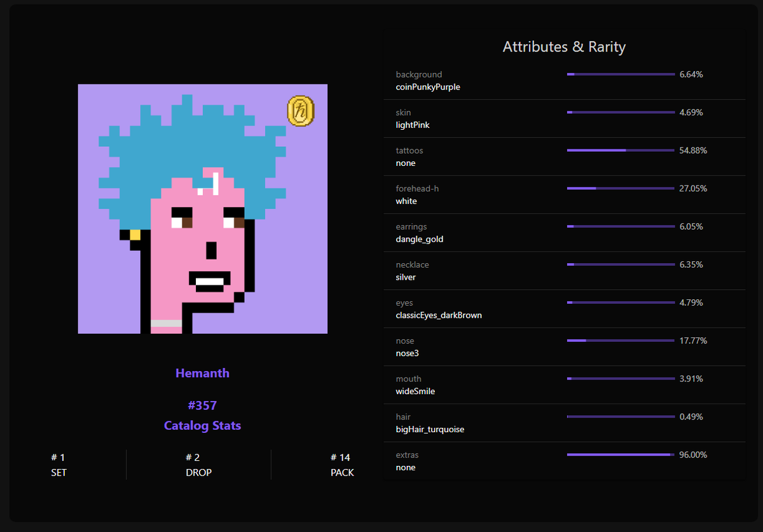Click the 3.91% mouth percentage
The image size is (763, 532).
(691, 379)
